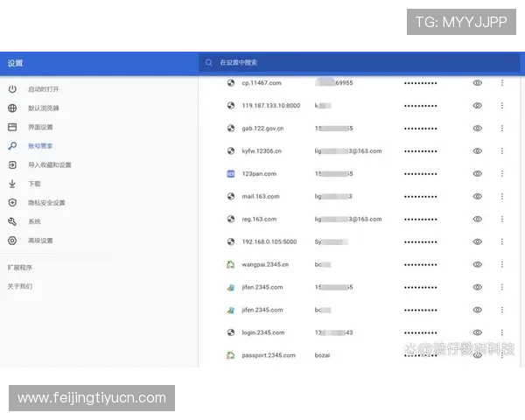Click the favicon for reg.163.com
This screenshot has width=525, height=420.
tap(231, 219)
